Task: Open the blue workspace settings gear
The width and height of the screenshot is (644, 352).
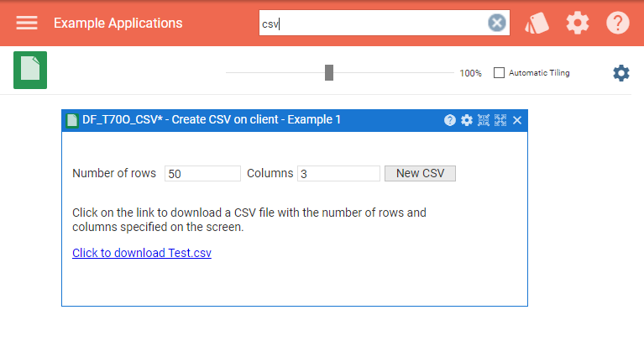Action: click(x=620, y=73)
